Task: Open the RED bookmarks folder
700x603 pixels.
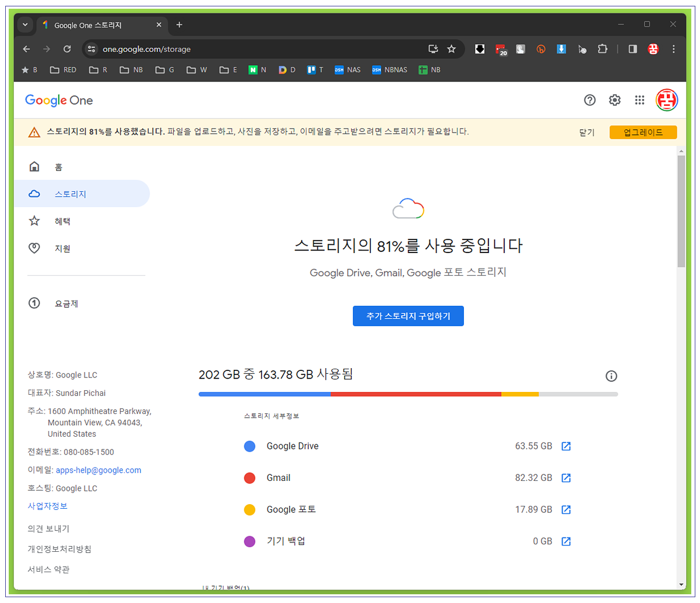Action: click(63, 70)
